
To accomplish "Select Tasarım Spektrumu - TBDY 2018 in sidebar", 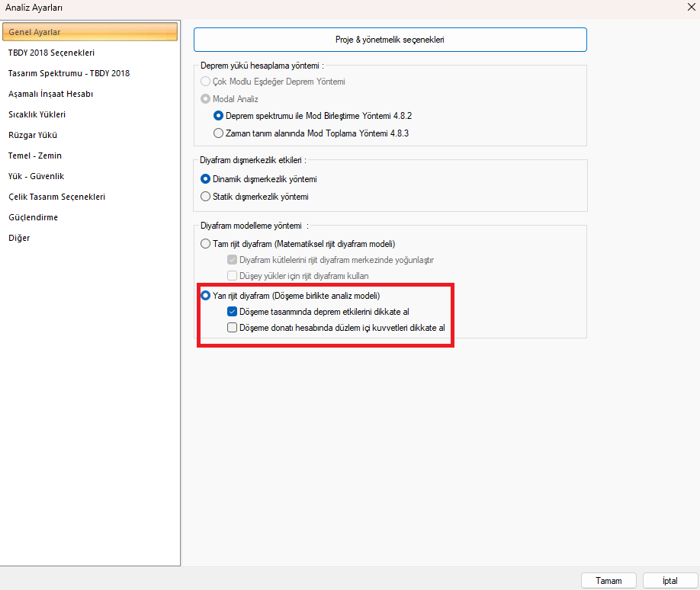I will pos(69,73).
